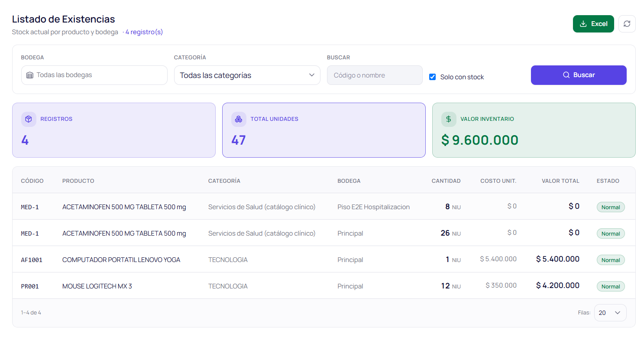Click the PRODUCTO column header
This screenshot has height=353, width=644.
(78, 181)
